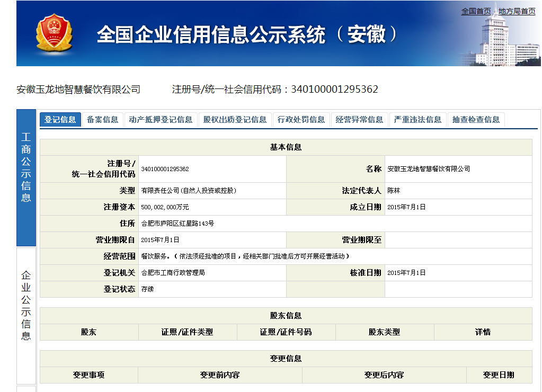The height and width of the screenshot is (392, 542).
Task: Switch to the 备案信息 tab
Action: [x=102, y=119]
